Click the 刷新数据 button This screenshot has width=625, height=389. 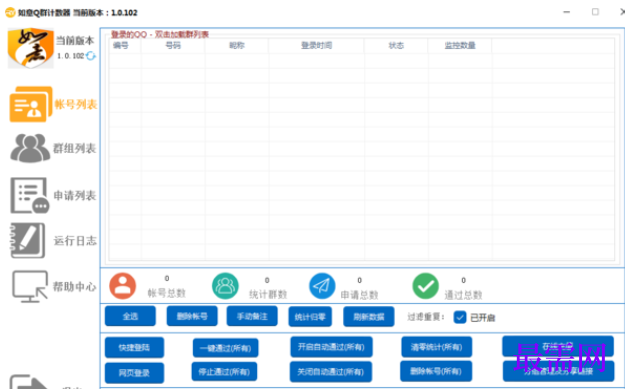tap(369, 317)
